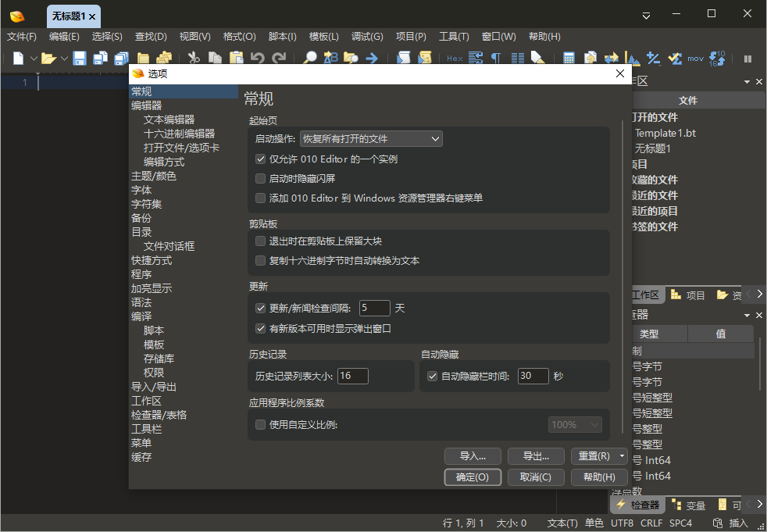Disable 自动隐藏栏时间 checkbox
The height and width of the screenshot is (532, 767).
click(433, 376)
